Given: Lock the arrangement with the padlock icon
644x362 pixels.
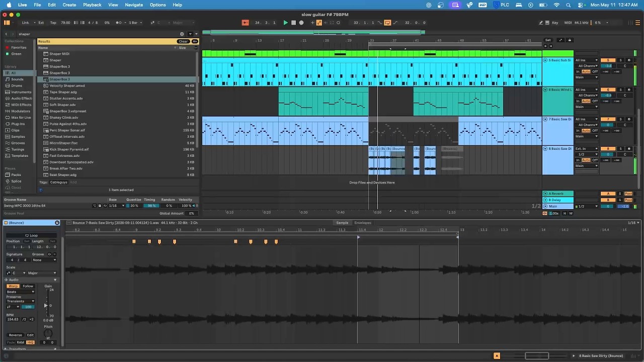Looking at the screenshot, I should (570, 40).
